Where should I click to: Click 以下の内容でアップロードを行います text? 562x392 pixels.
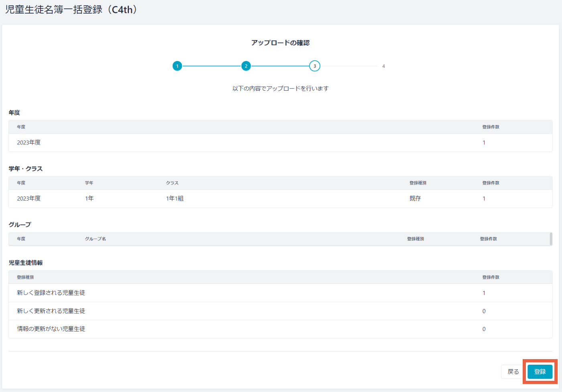click(x=281, y=88)
